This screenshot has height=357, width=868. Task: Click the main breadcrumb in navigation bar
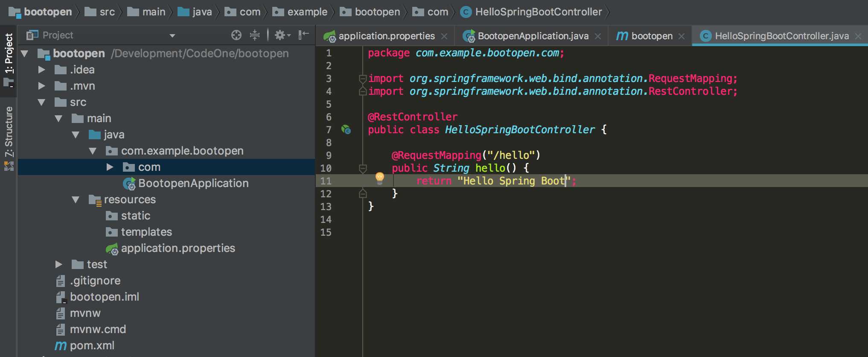click(x=146, y=12)
